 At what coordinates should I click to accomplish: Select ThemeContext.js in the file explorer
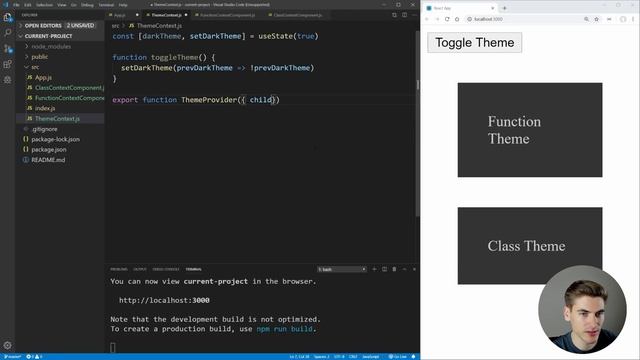(x=60, y=119)
